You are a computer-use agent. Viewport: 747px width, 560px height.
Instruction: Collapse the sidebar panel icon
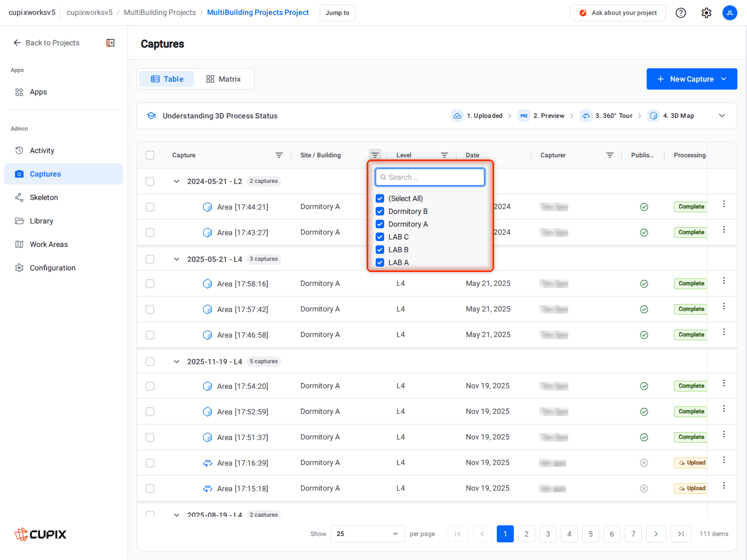click(110, 43)
